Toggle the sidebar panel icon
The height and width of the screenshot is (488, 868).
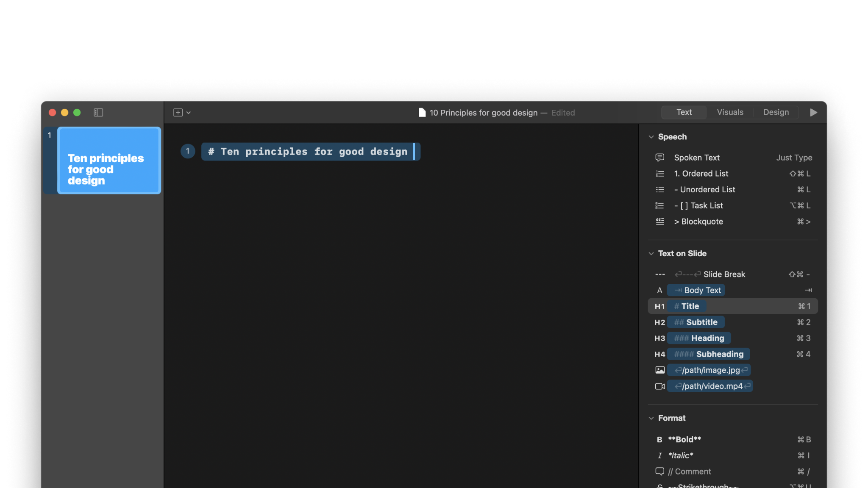point(98,112)
